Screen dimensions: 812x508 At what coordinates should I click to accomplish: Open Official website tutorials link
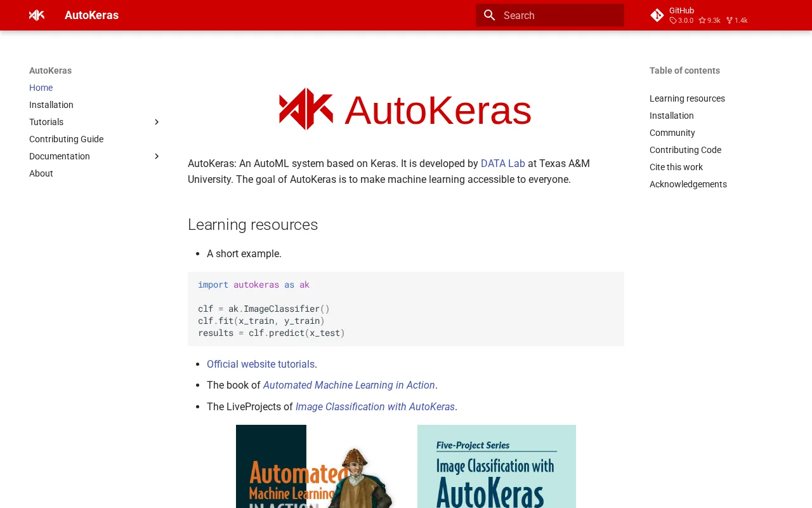pyautogui.click(x=261, y=364)
